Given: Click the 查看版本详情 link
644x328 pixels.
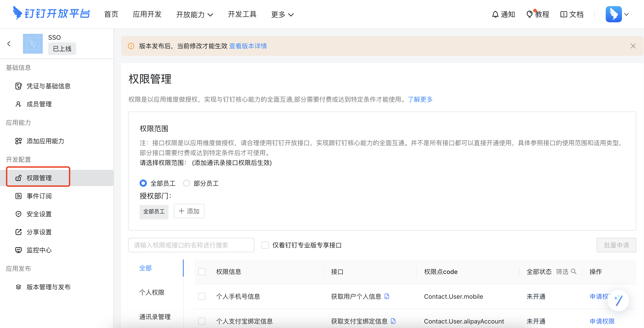Looking at the screenshot, I should tap(248, 46).
